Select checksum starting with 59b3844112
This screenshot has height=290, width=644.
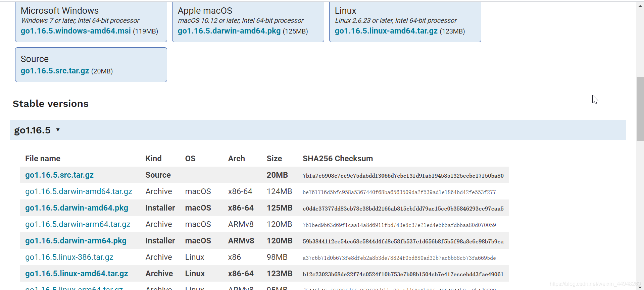[x=403, y=241]
